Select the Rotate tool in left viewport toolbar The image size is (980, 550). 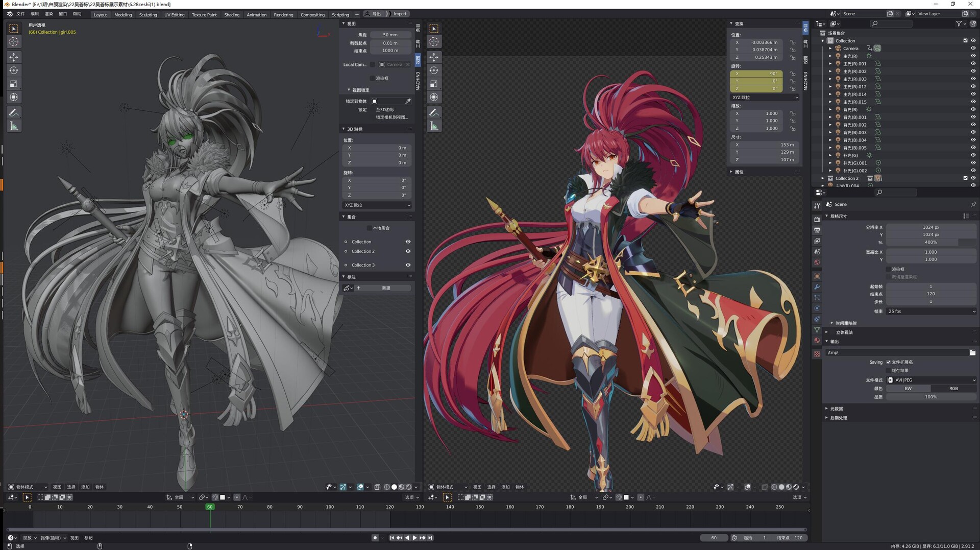pyautogui.click(x=14, y=70)
